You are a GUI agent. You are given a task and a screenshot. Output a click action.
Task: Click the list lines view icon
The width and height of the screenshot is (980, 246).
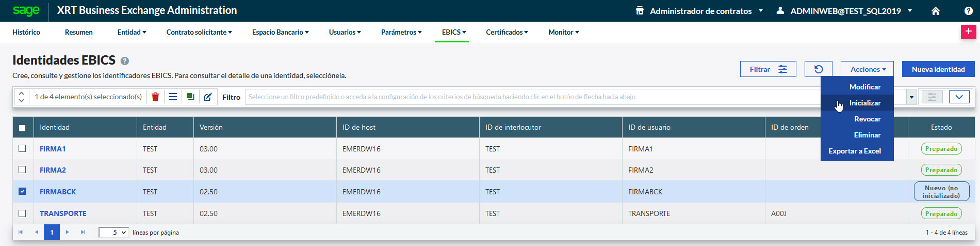point(173,97)
